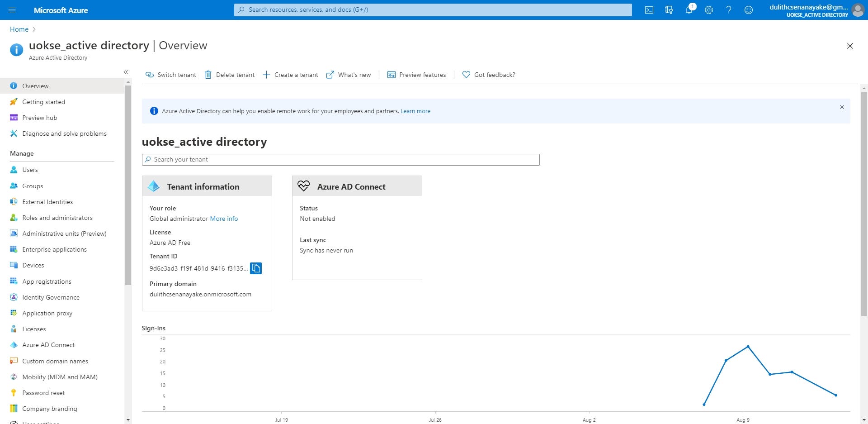Click the feedback smiley icon
The image size is (868, 424).
point(749,10)
